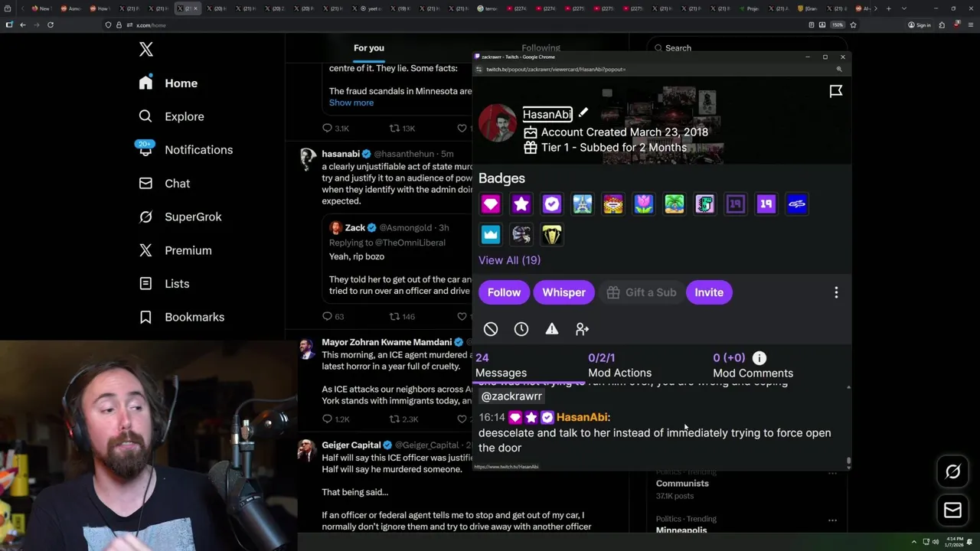
Task: Click Mod Comments info icon
Action: [x=759, y=358]
